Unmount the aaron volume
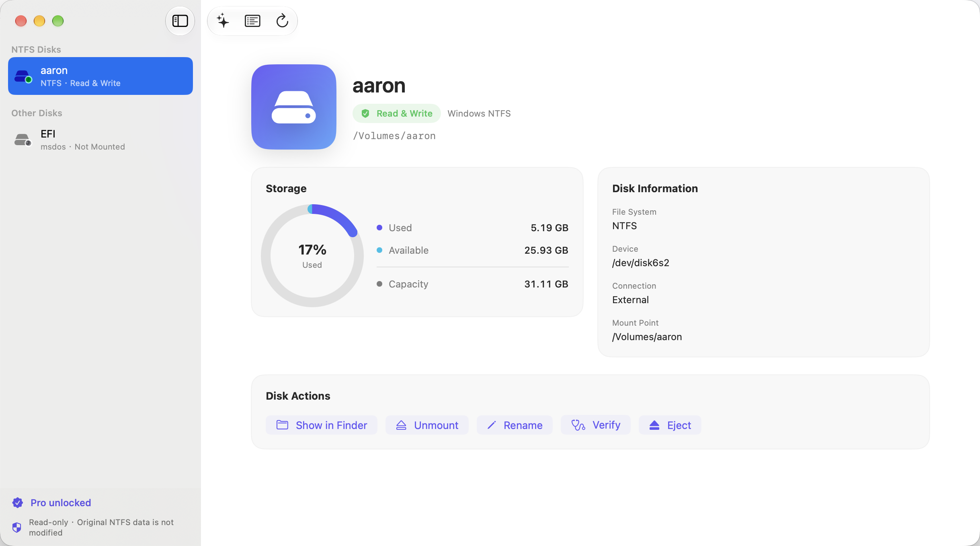This screenshot has height=546, width=980. [x=427, y=425]
